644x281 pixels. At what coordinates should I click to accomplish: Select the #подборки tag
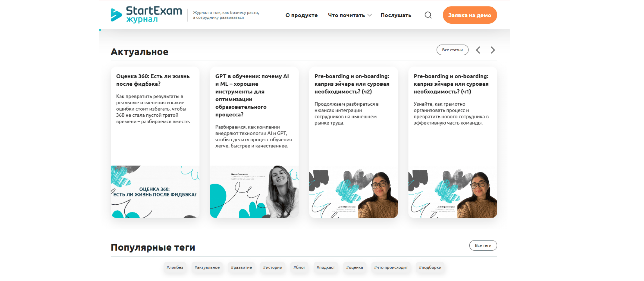point(430,267)
